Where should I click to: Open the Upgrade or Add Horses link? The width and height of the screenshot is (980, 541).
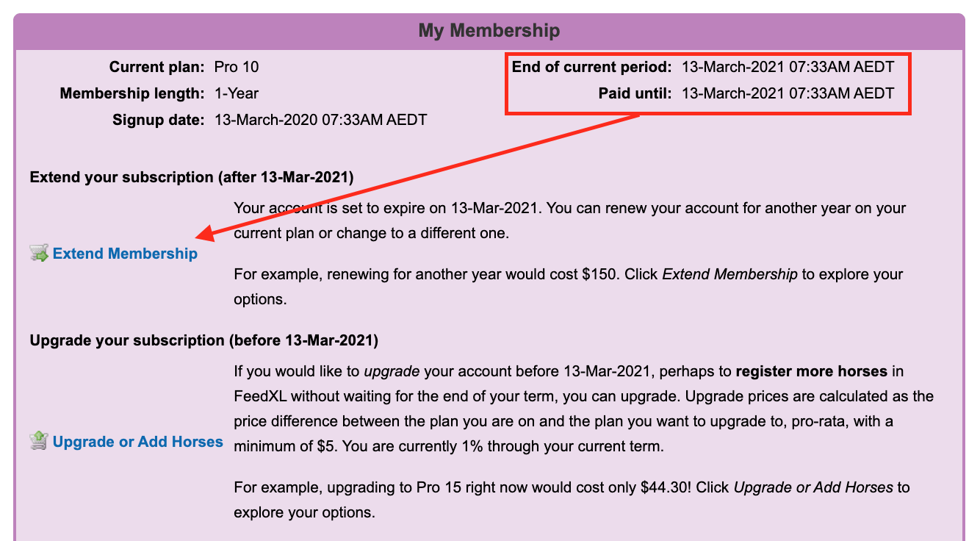138,442
